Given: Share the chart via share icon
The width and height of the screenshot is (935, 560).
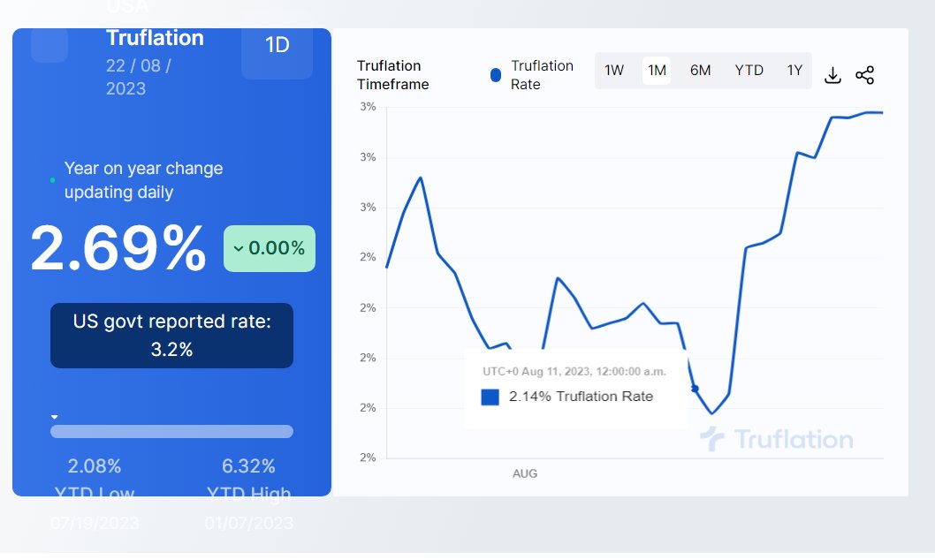Looking at the screenshot, I should (864, 75).
